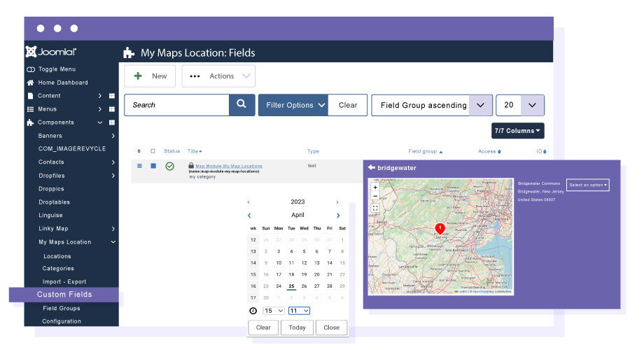Click the New button
The width and height of the screenshot is (644, 350).
150,76
